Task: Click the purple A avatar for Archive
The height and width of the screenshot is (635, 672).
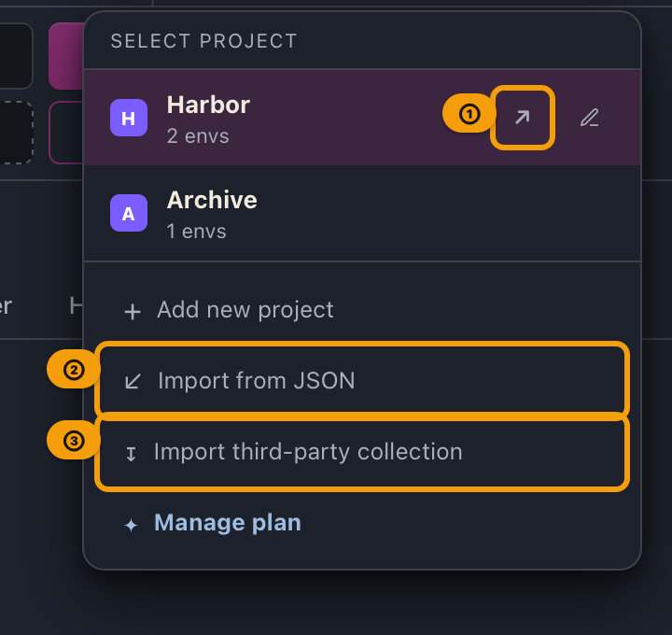Action: coord(129,213)
